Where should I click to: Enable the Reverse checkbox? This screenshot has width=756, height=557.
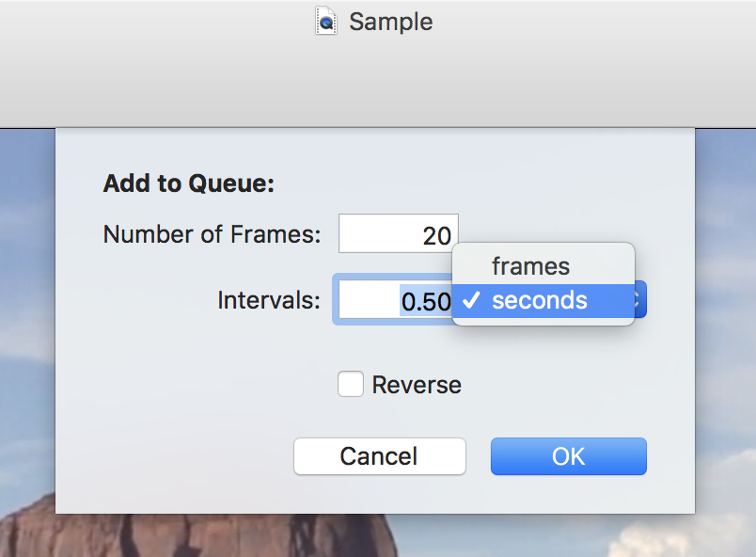(x=351, y=384)
